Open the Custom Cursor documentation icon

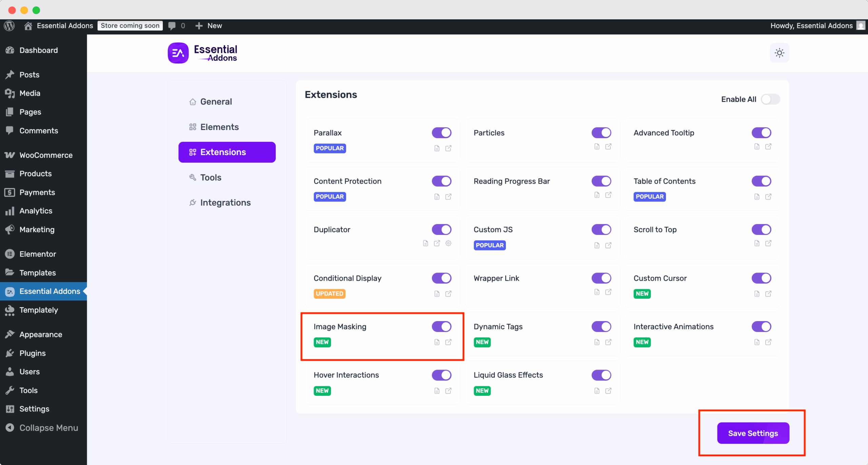(757, 294)
